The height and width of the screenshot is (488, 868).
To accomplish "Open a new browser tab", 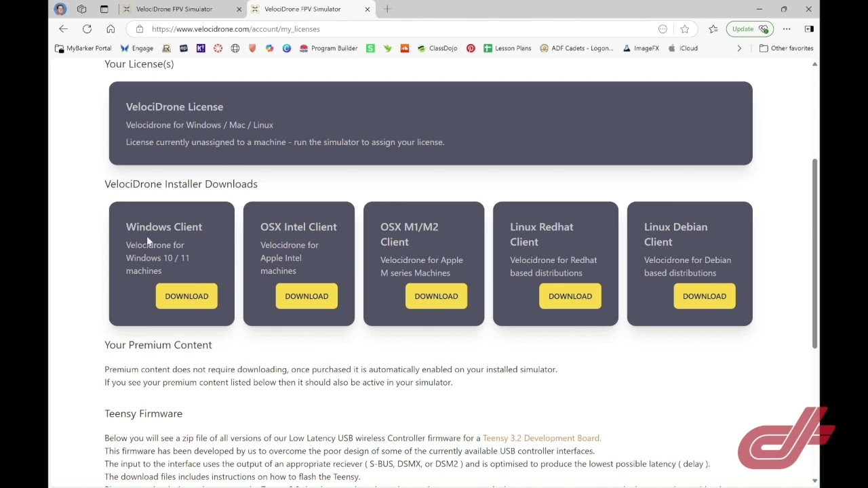I will coord(387,9).
